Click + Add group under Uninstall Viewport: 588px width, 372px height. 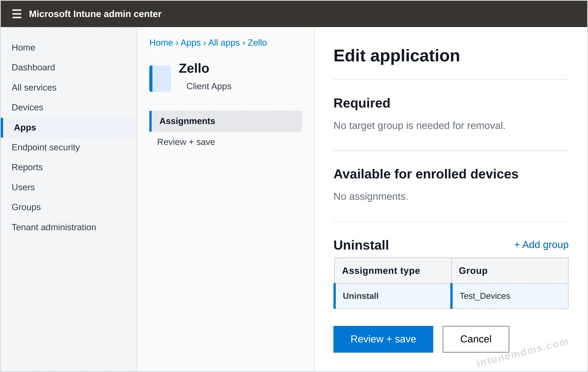tap(541, 245)
